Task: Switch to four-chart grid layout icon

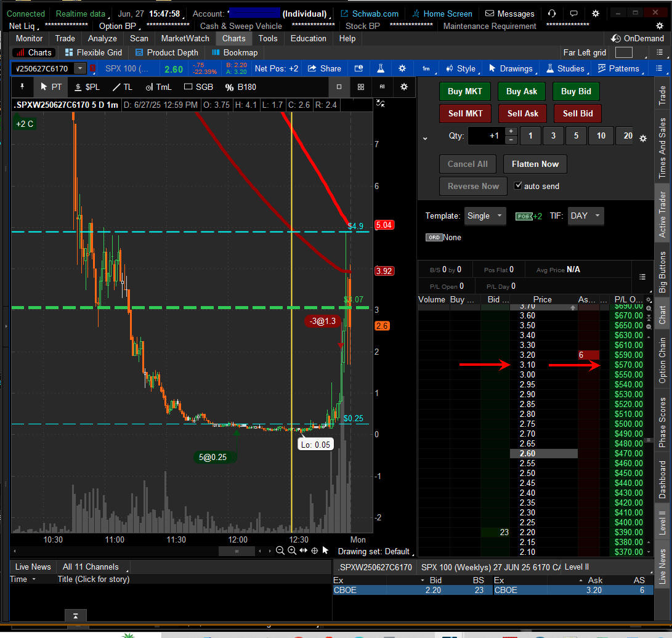Action: pos(361,87)
